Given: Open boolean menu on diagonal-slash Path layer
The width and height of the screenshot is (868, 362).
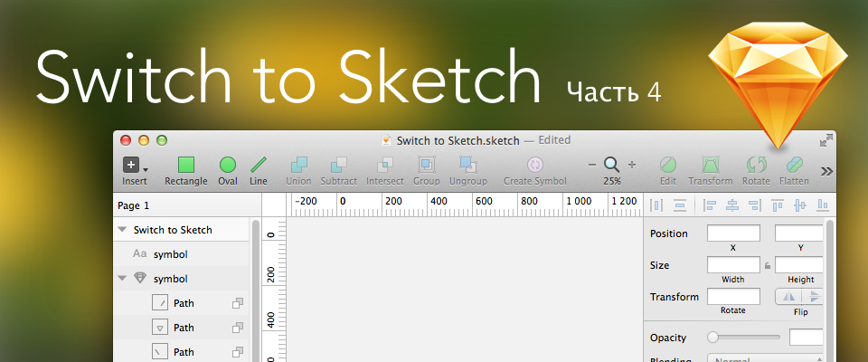Looking at the screenshot, I should (238, 303).
